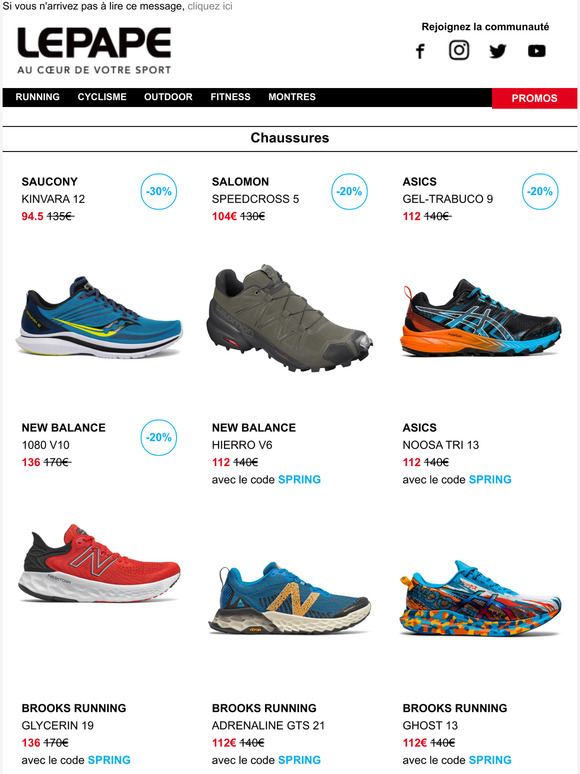Follow the 'cliquez ici' link
This screenshot has width=580, height=774.
[210, 6]
